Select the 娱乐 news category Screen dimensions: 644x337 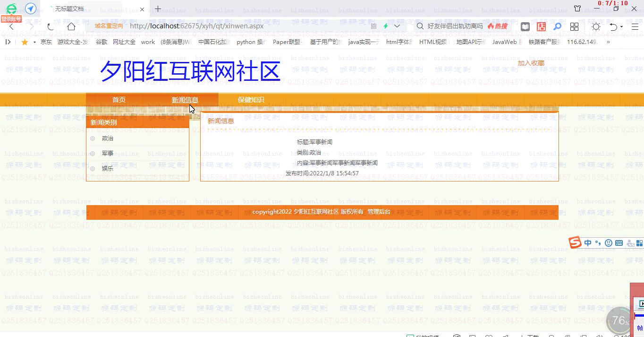[108, 169]
